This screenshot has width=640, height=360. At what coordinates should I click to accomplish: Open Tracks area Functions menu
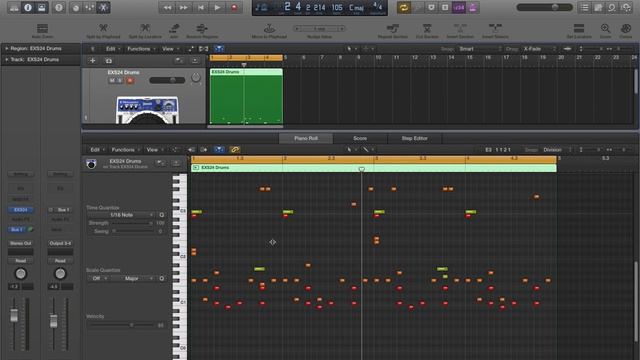pos(141,49)
